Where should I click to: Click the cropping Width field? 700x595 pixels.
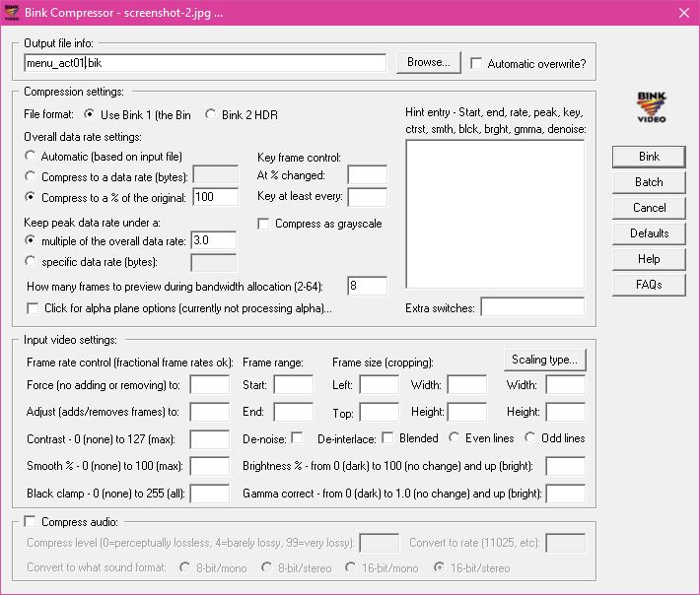tap(467, 384)
